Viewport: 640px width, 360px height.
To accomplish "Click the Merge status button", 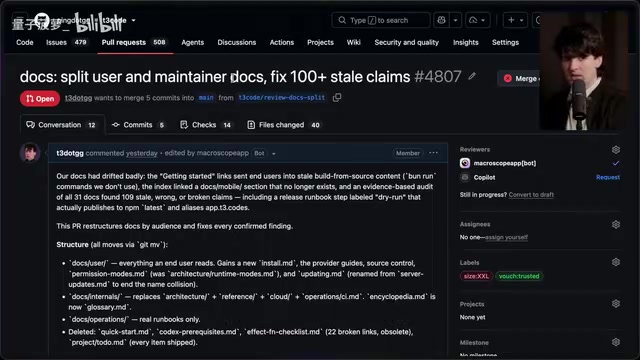I will 520,78.
